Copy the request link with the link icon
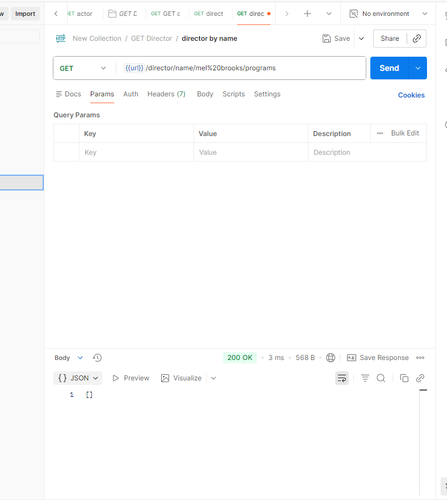This screenshot has width=447, height=500. pos(416,39)
